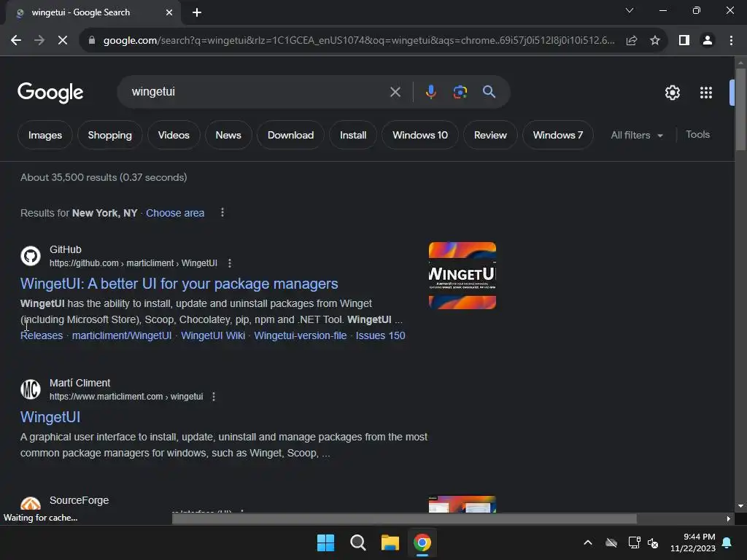Open File Explorer from taskbar
This screenshot has height=560, width=747.
click(390, 542)
